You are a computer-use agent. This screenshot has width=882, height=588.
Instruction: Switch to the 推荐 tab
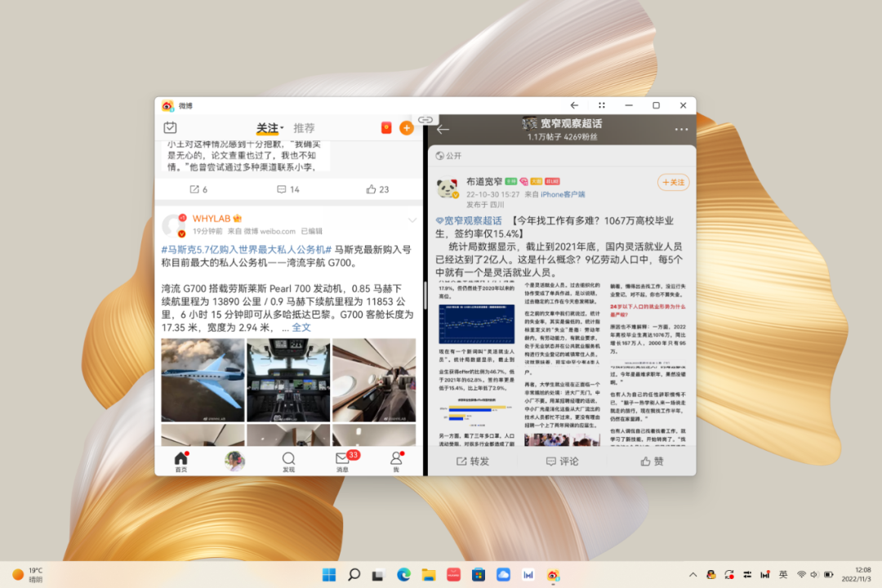304,128
